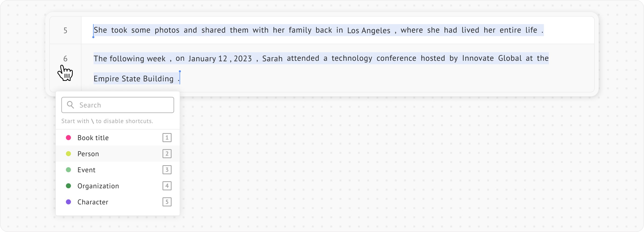The height and width of the screenshot is (232, 644).
Task: Click the dark green Organization color dot
Action: [x=68, y=186]
